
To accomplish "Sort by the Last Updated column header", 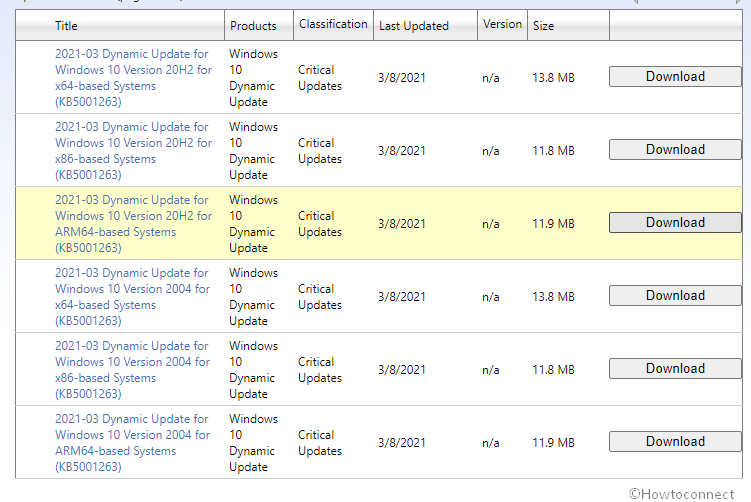I will coord(414,26).
